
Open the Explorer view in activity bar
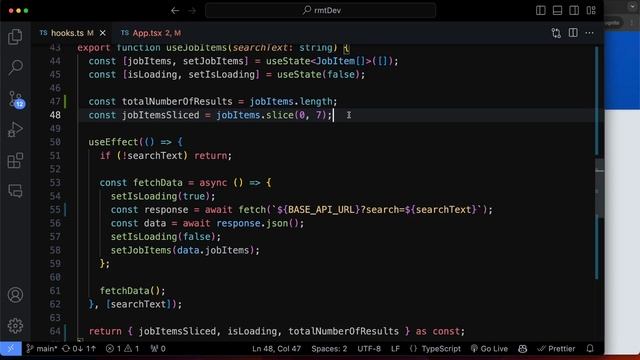click(x=15, y=37)
